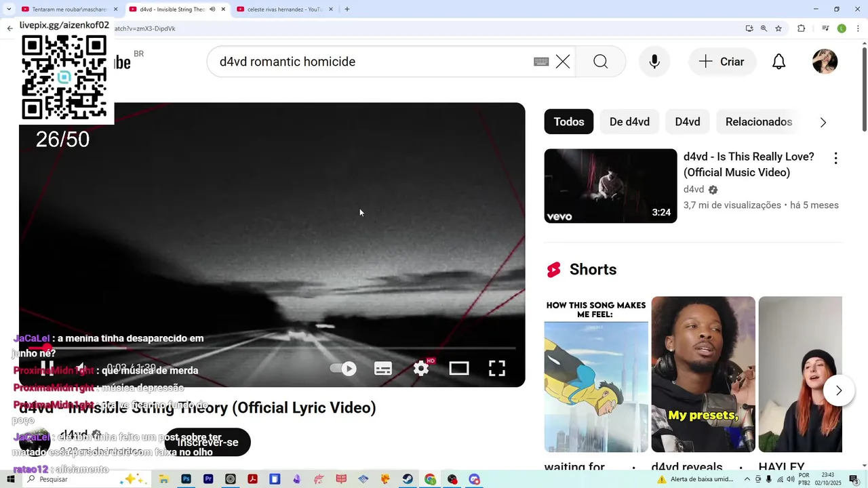Screen dimensions: 868x488
Task: Toggle autoplay switch in the player
Action: (x=343, y=368)
